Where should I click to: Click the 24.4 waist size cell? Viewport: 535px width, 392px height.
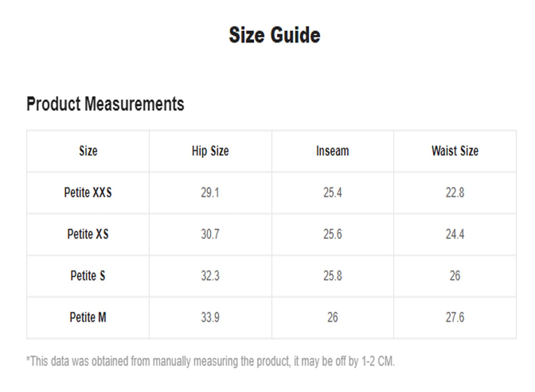coord(455,234)
